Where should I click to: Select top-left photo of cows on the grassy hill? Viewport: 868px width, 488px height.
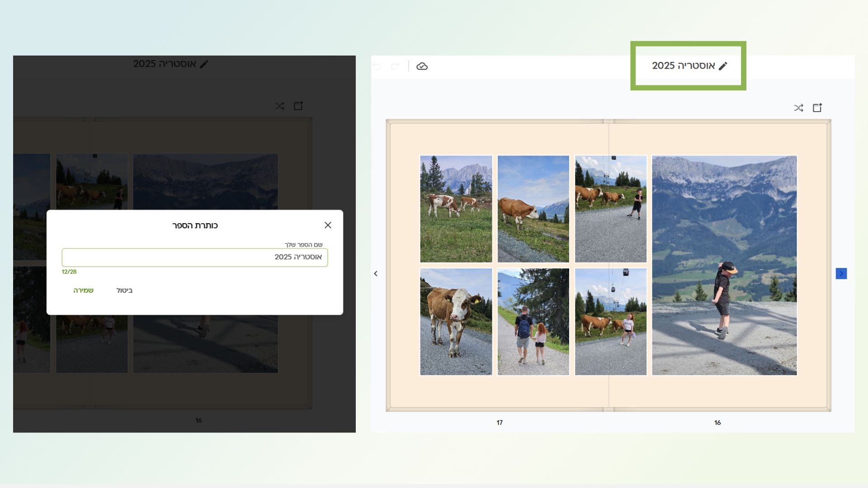[x=456, y=209]
